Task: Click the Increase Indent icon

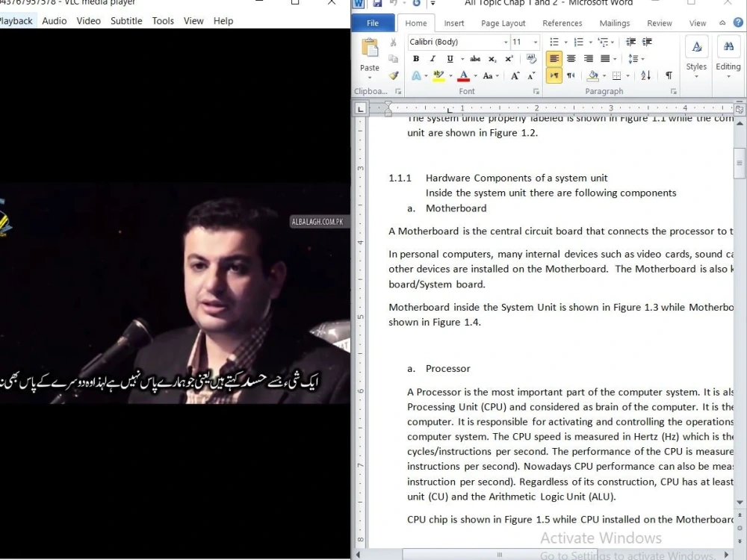Action: coord(647,42)
